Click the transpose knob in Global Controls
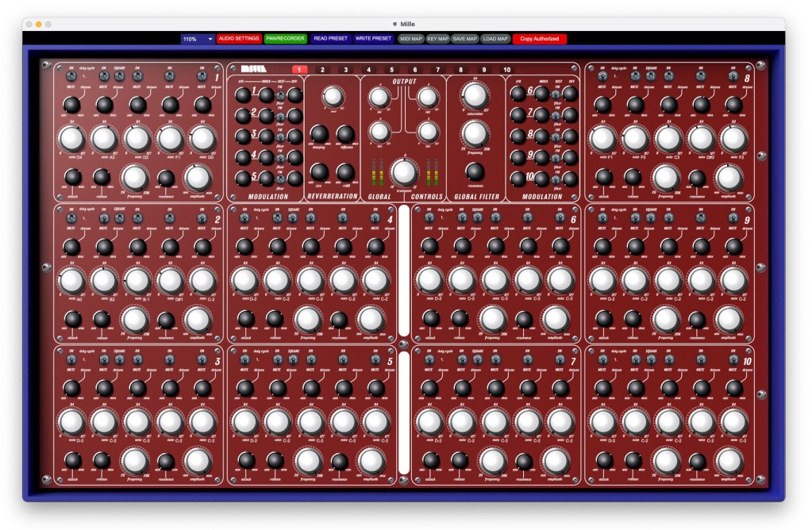812x530 pixels. coord(404,171)
